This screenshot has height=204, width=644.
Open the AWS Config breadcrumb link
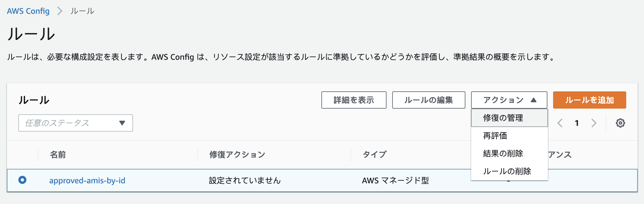click(28, 11)
